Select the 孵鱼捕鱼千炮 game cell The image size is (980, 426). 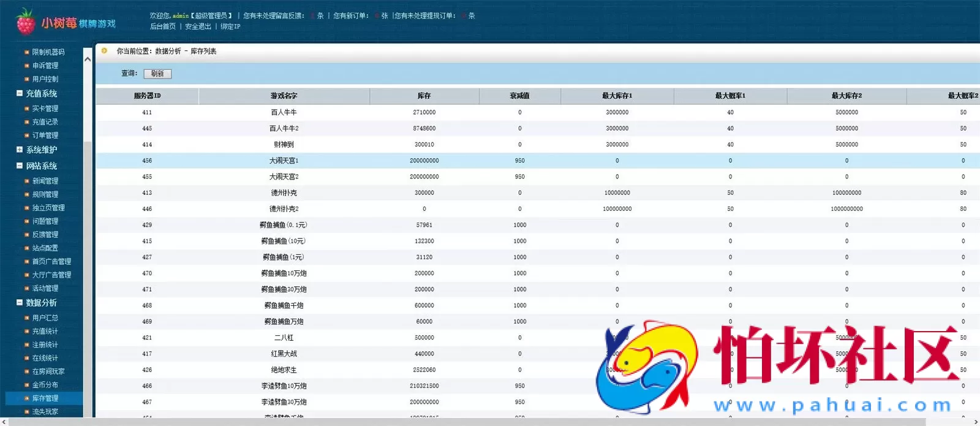[x=284, y=305]
